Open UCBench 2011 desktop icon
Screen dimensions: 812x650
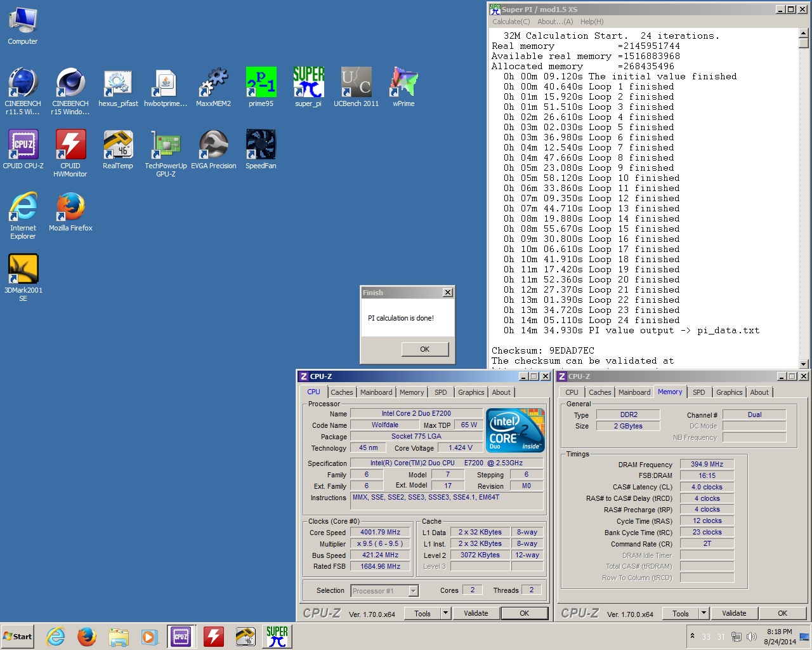[x=356, y=88]
